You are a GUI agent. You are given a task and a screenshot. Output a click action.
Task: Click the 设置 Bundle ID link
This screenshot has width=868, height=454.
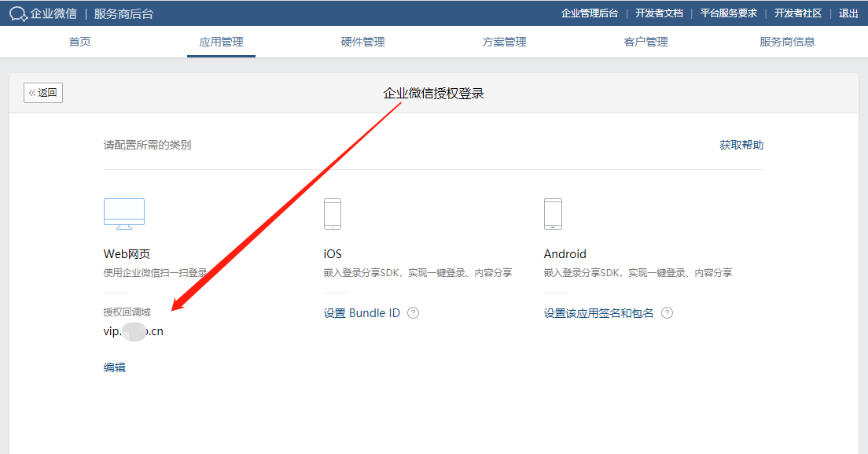362,313
